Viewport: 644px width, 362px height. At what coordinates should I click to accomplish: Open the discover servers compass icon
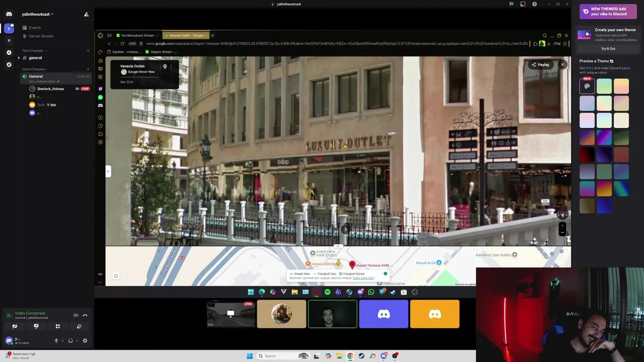coord(9,64)
